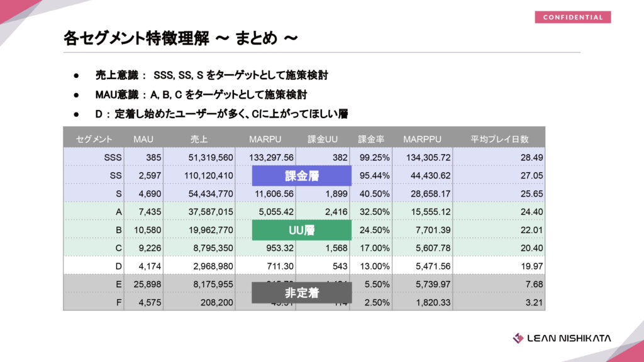Click the 売上 column header
Image resolution: width=644 pixels, height=362 pixels.
(199, 139)
